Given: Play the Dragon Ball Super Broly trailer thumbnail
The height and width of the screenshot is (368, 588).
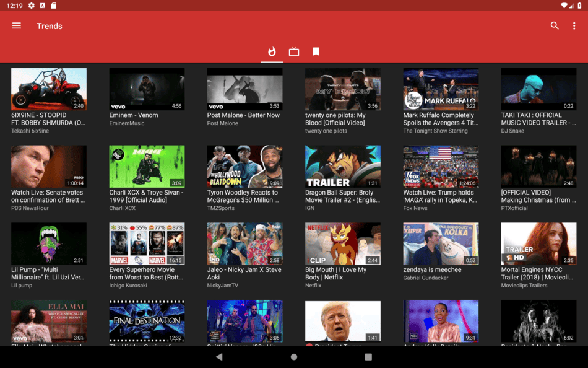Looking at the screenshot, I should 343,167.
